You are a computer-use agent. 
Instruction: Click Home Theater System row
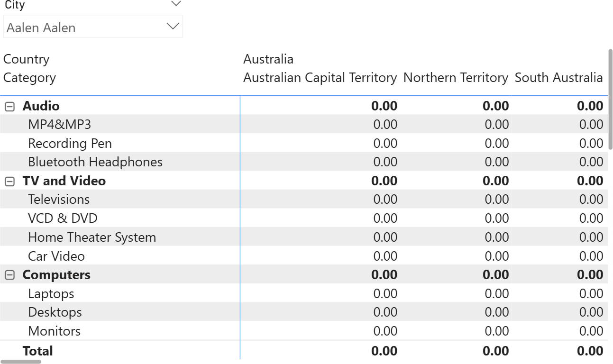[x=92, y=237]
